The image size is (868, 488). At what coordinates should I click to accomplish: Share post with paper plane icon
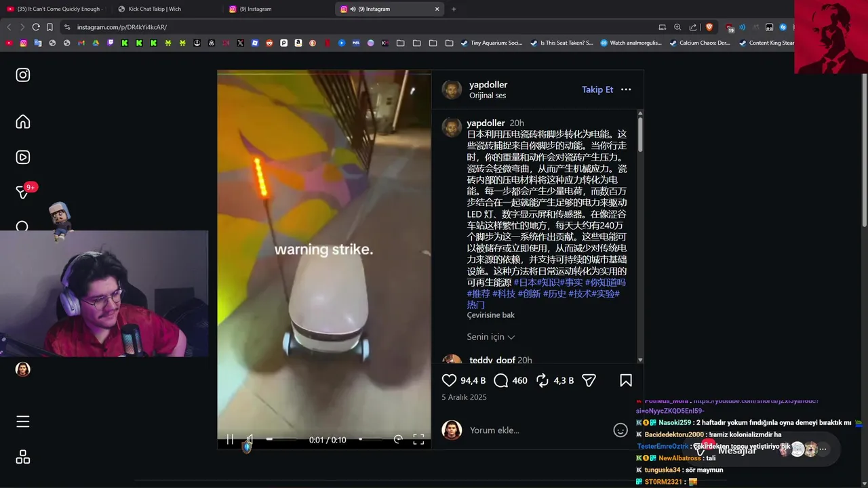(x=589, y=380)
